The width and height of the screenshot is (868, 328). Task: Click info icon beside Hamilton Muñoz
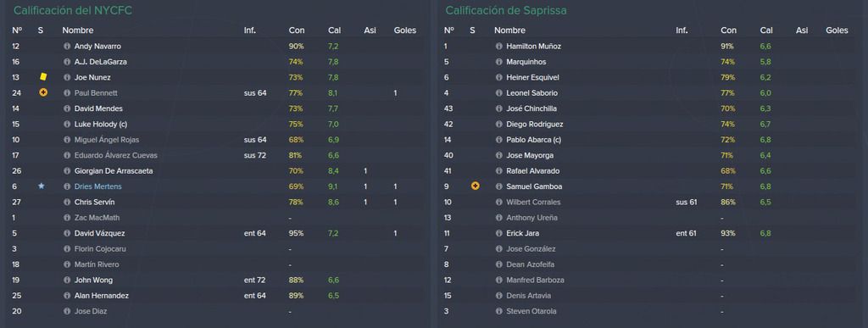(498, 47)
